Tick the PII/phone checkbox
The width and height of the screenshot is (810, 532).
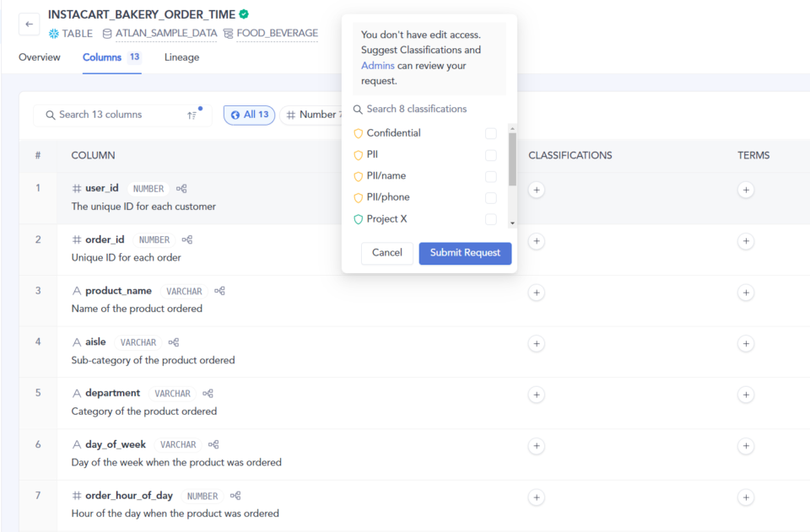coord(490,197)
